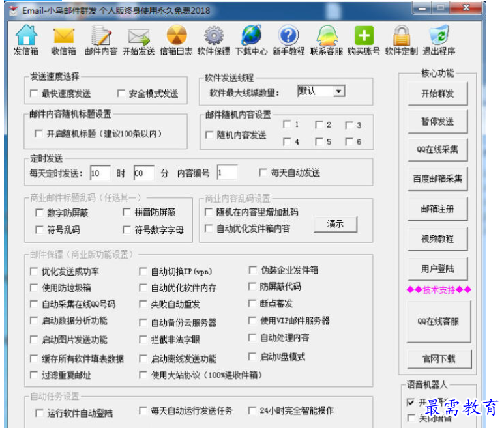Check 每天自动运行发送任务 option

pyautogui.click(x=143, y=410)
